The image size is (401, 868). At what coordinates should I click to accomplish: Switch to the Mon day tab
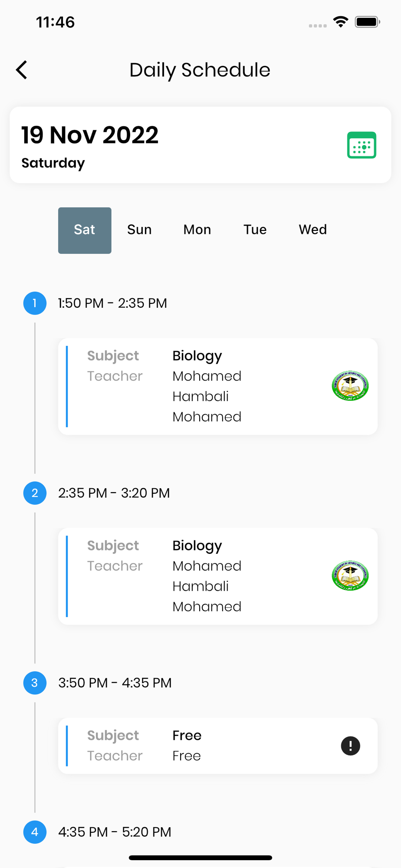pos(197,230)
